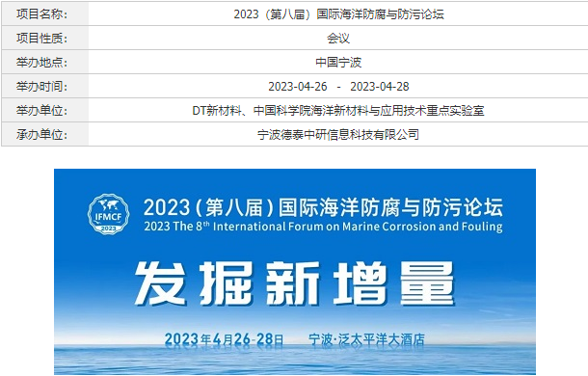588x376 pixels.
Task: Click the 会议 value cell
Action: pyautogui.click(x=338, y=38)
